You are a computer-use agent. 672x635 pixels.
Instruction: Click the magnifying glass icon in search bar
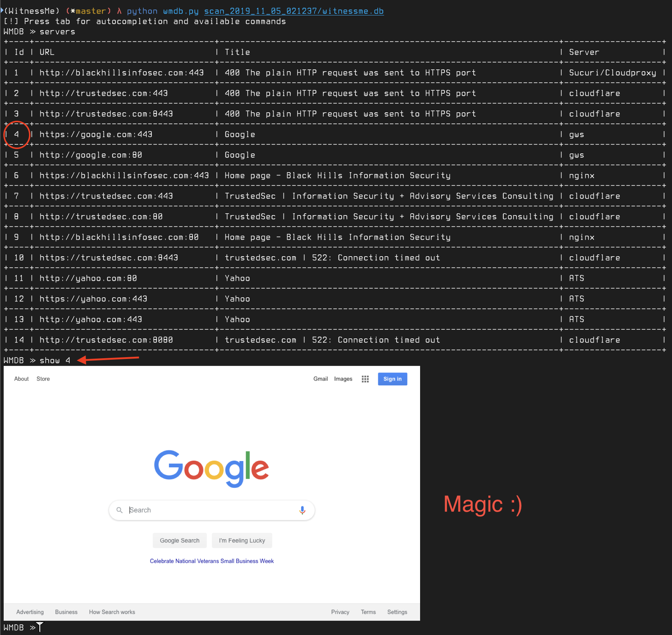119,510
